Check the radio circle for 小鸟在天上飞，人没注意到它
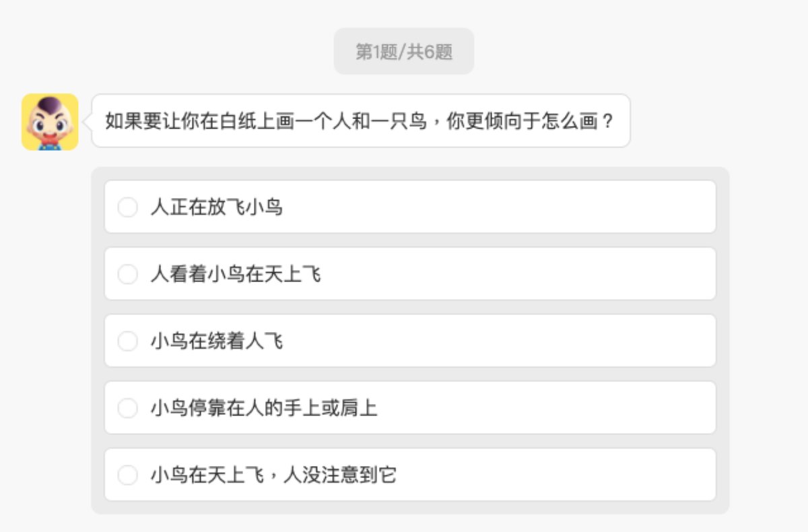 coord(127,475)
